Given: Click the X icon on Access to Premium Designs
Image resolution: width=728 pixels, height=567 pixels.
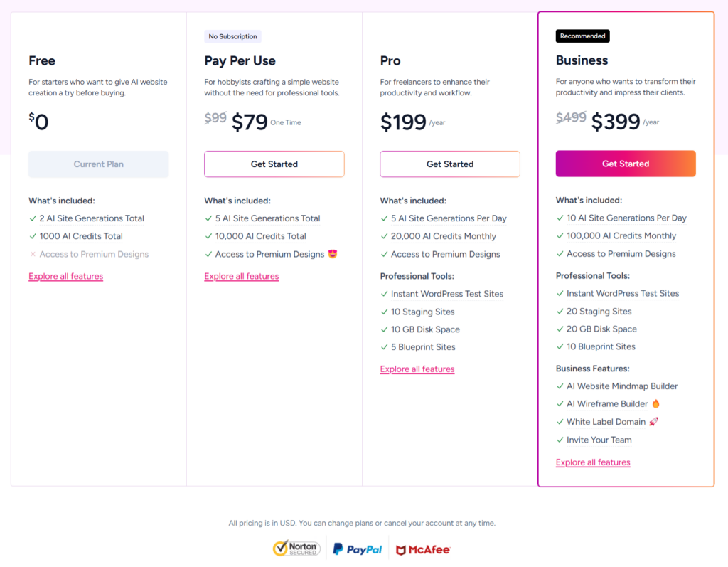Looking at the screenshot, I should click(33, 254).
